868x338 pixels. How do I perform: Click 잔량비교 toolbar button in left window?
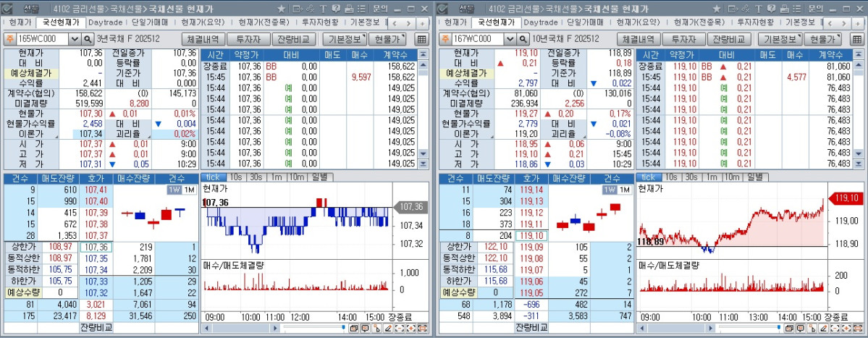tap(294, 39)
